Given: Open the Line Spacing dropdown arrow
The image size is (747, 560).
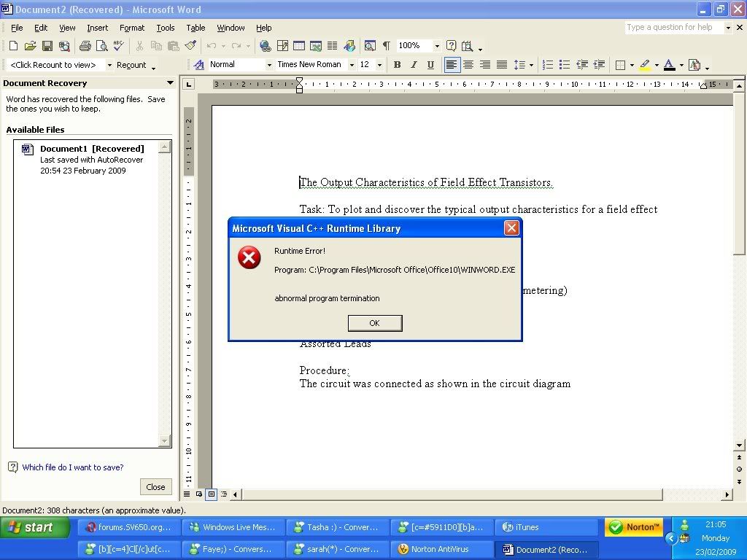Looking at the screenshot, I should (x=531, y=65).
